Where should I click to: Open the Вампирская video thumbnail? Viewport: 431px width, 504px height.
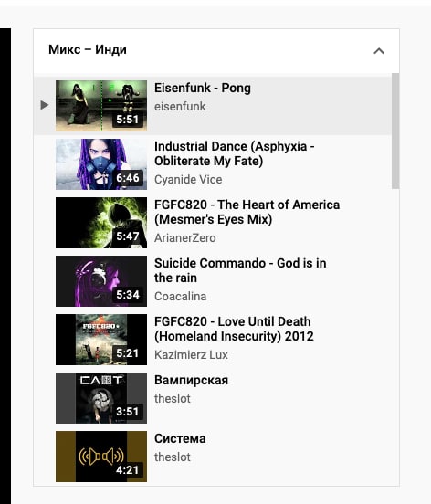click(x=101, y=398)
